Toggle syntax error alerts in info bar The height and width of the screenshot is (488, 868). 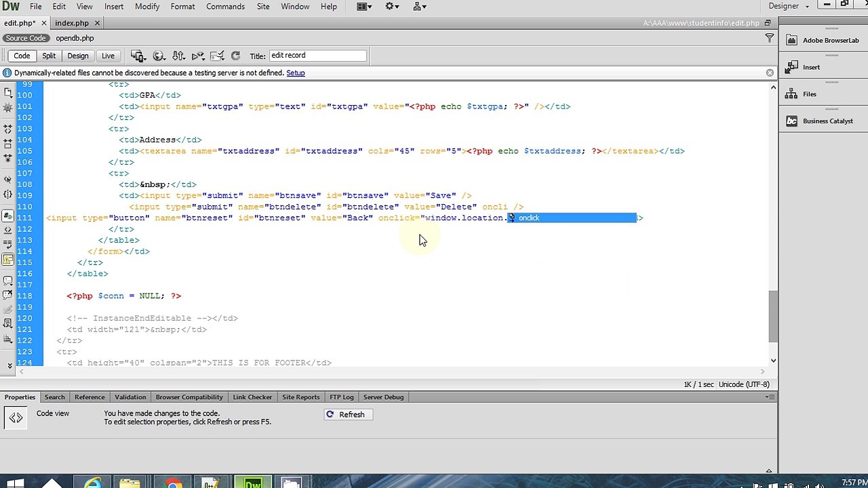tap(8, 260)
